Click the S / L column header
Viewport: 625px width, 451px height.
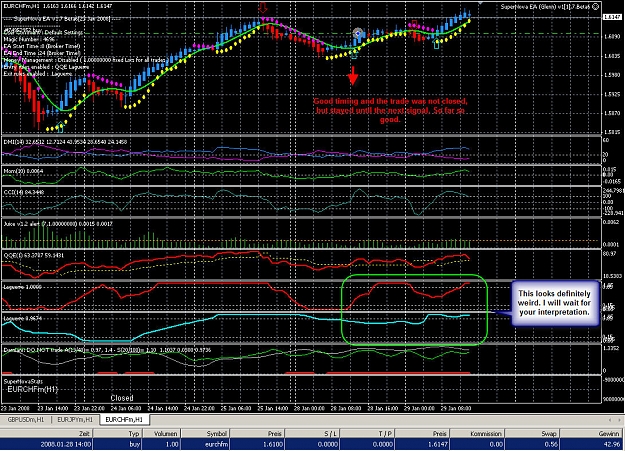311,434
